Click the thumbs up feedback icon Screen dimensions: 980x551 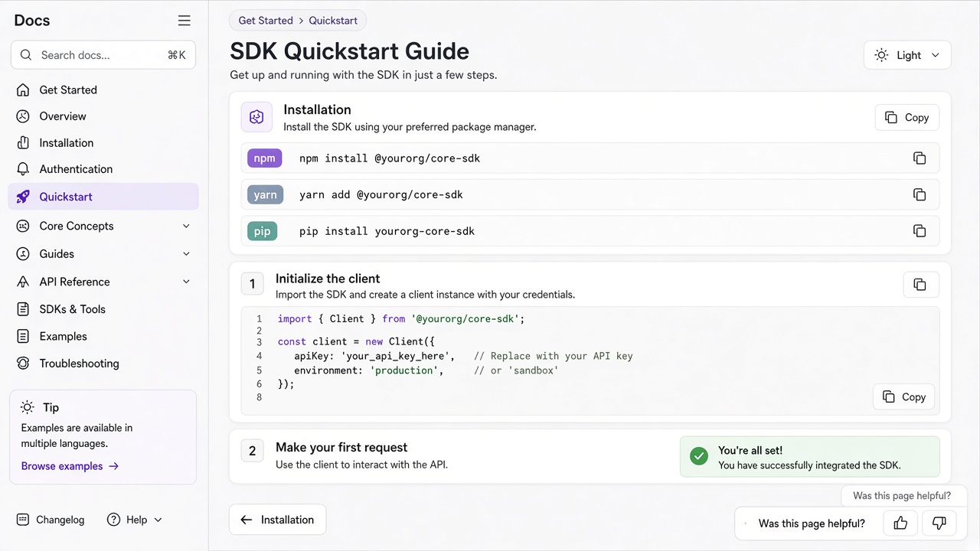click(x=900, y=523)
